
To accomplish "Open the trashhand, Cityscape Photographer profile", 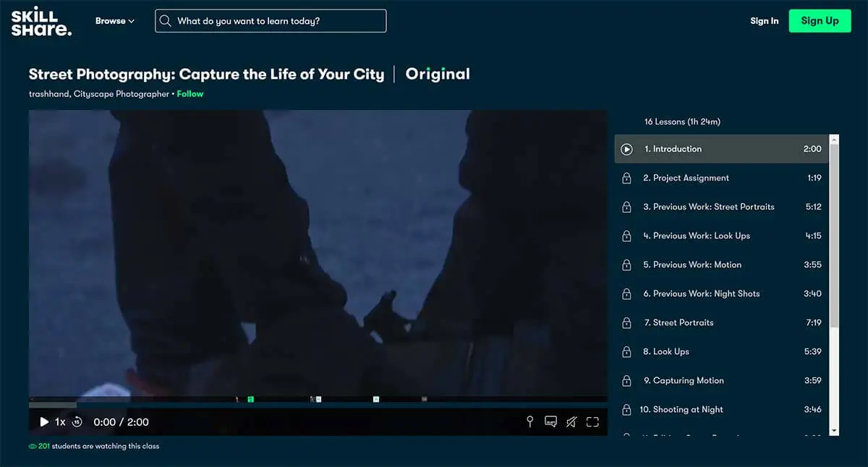I will [x=99, y=94].
